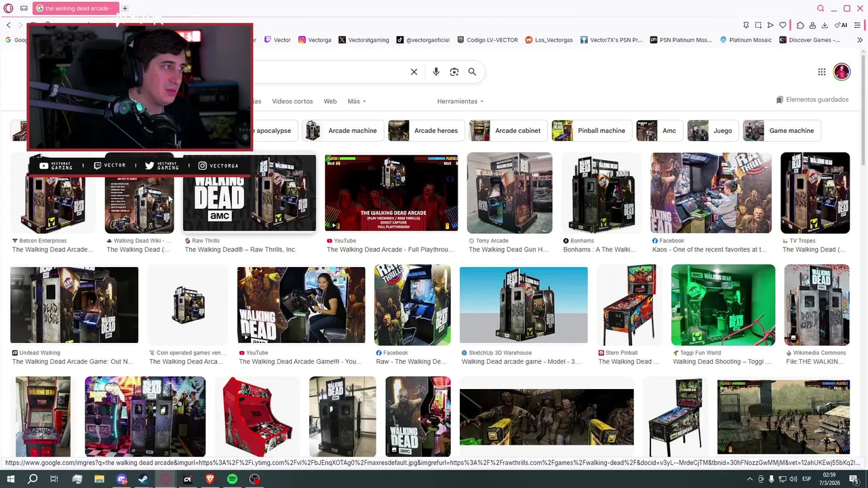Screen dimensions: 868x488
Task: Open the browser profile account icon
Action: (812, 25)
